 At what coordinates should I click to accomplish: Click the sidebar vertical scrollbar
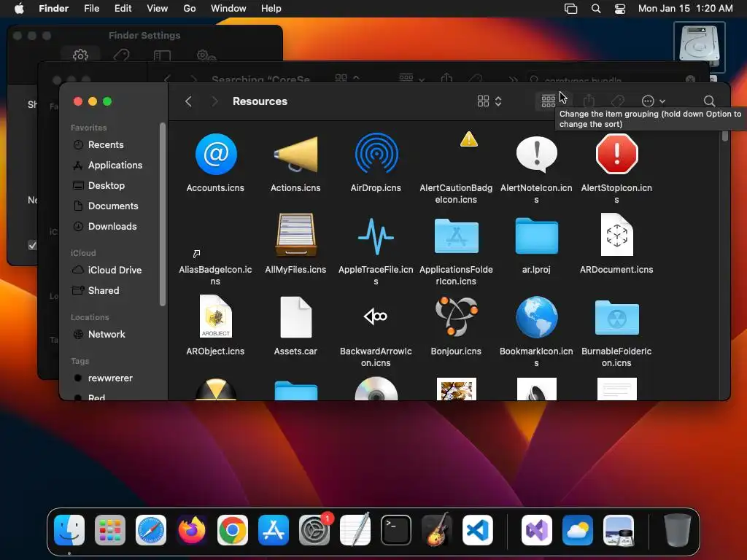tap(163, 214)
